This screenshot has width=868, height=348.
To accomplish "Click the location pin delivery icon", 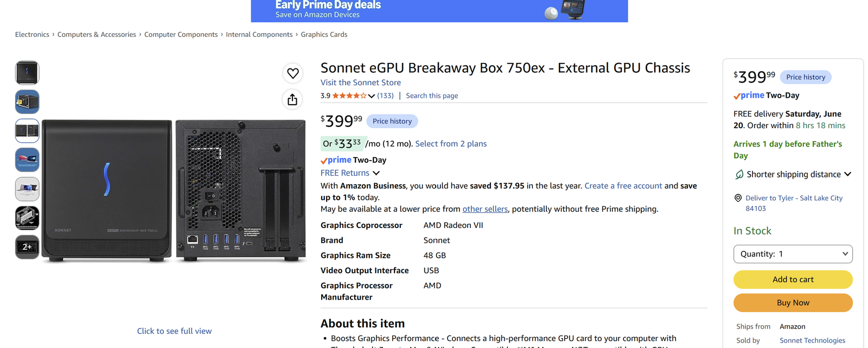I will (738, 198).
